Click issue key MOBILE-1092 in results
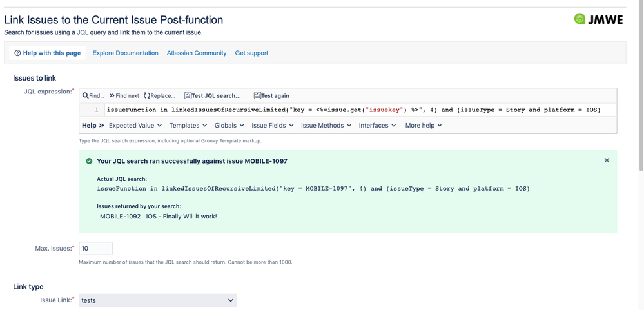The image size is (644, 310). 121,216
